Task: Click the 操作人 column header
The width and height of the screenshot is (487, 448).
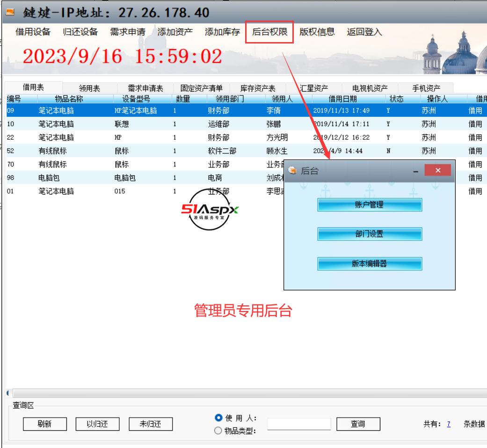Action: coord(443,99)
